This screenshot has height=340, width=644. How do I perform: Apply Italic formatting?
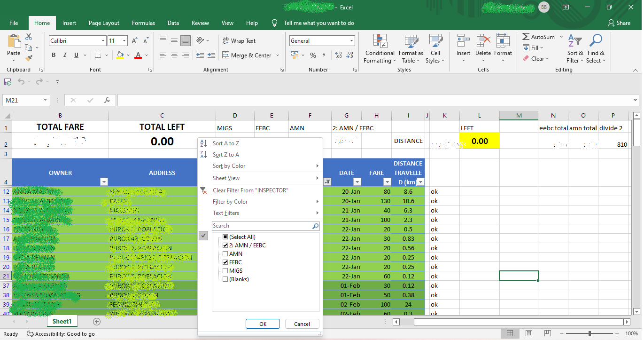click(64, 55)
